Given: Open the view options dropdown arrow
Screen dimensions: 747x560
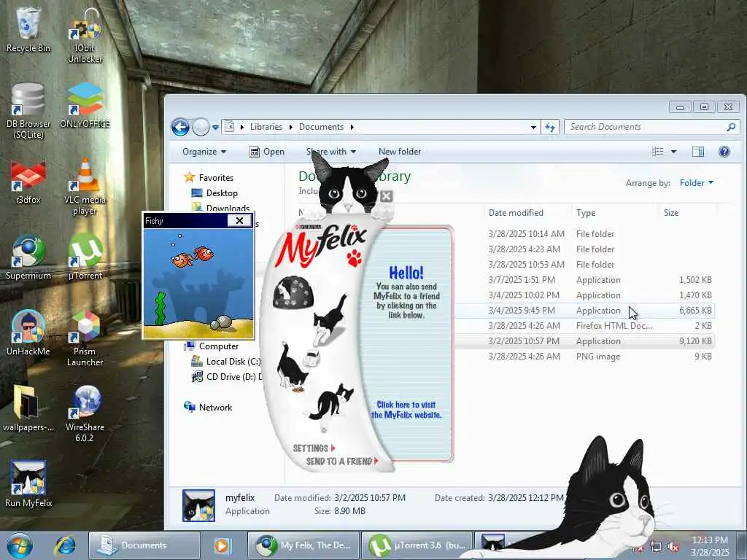Looking at the screenshot, I should click(673, 152).
